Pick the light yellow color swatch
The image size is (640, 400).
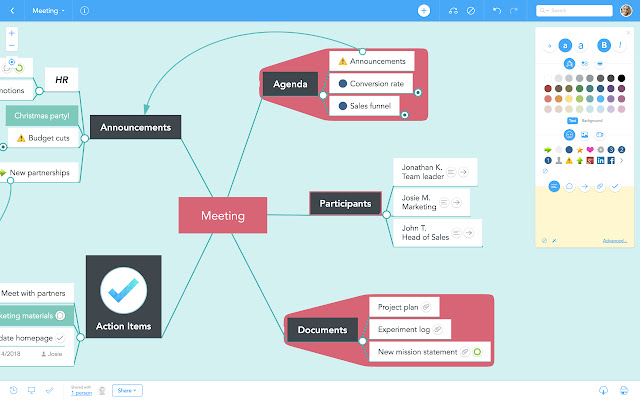point(569,99)
